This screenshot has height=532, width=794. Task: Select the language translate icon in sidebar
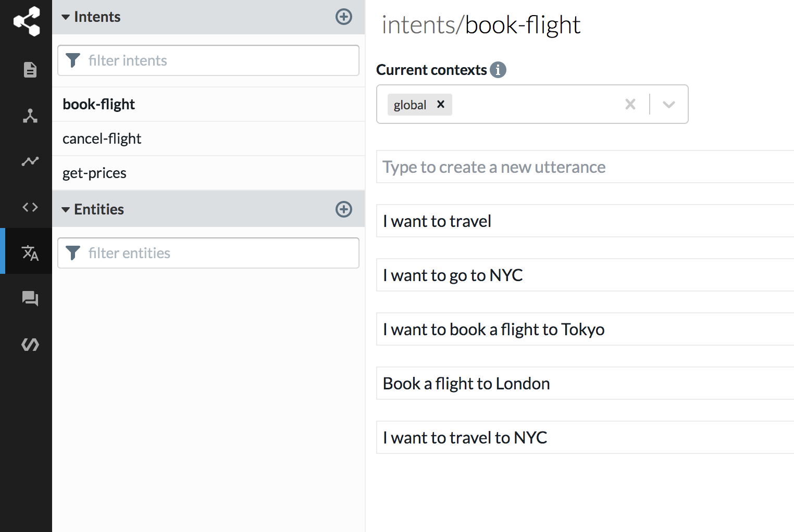tap(30, 253)
